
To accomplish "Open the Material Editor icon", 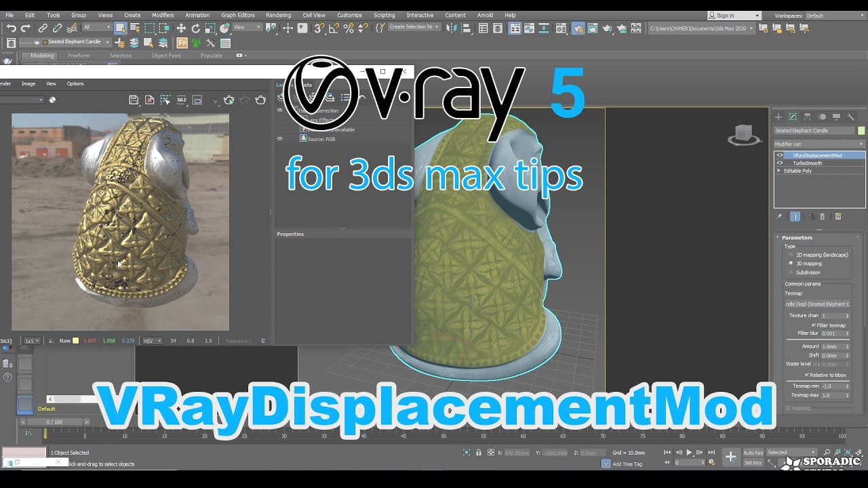I will [560, 28].
